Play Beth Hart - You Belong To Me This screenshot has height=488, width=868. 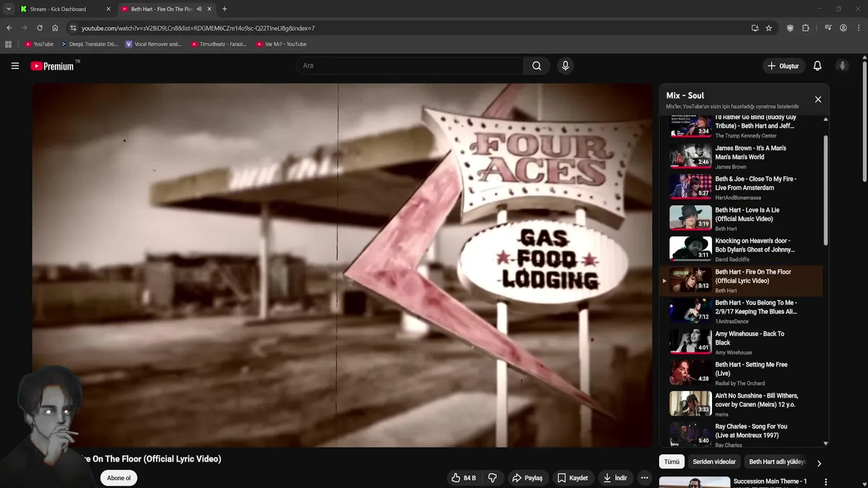[x=742, y=311]
